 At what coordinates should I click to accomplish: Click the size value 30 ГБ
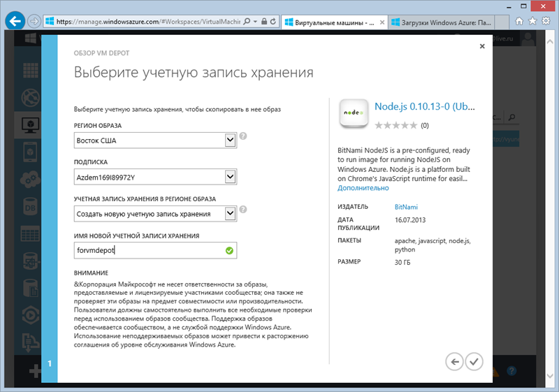pyautogui.click(x=402, y=262)
